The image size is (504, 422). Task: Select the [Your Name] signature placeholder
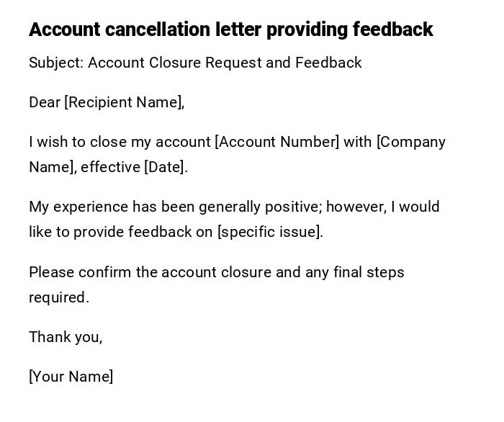pos(71,377)
